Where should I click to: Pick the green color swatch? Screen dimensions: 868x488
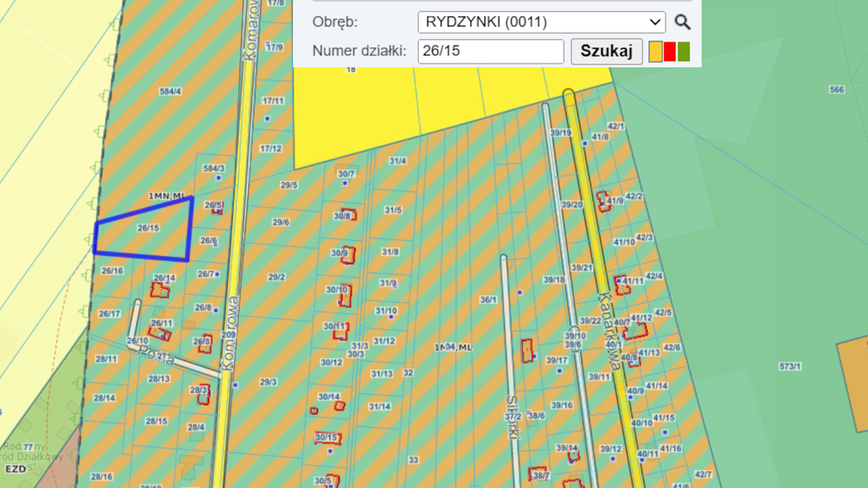tap(683, 52)
